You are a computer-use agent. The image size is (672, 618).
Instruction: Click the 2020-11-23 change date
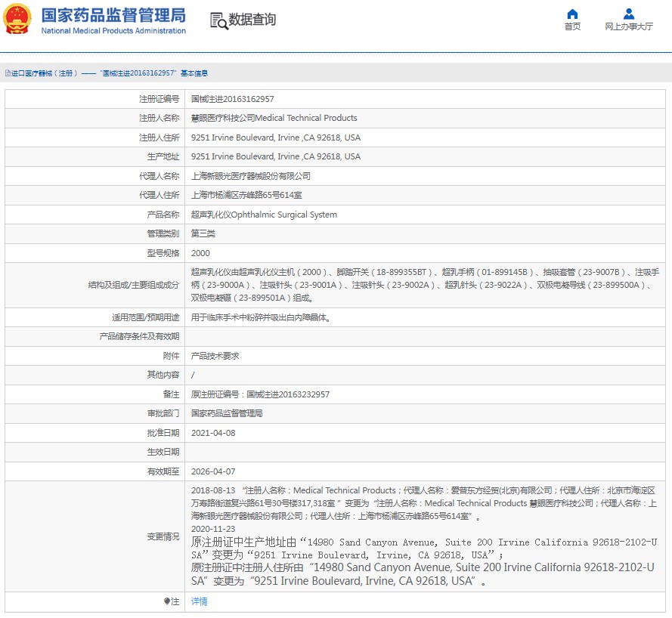pyautogui.click(x=213, y=529)
